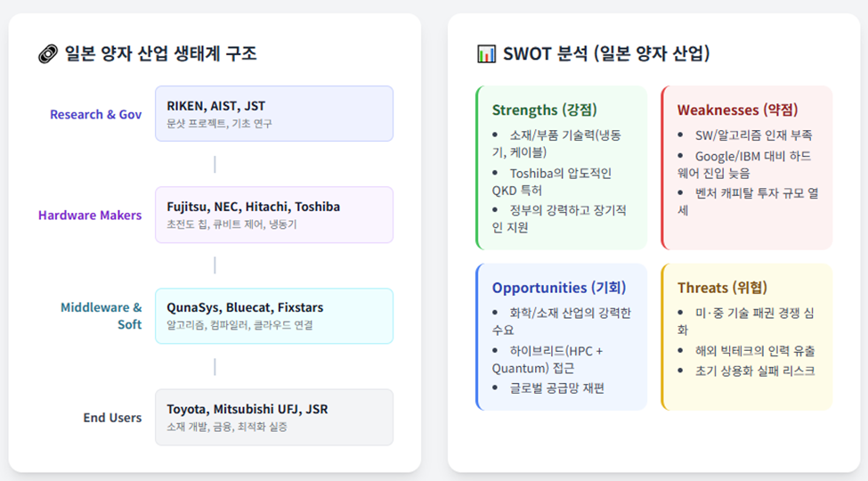868x481 pixels.
Task: Click the 글로벌 공급망 재편 bullet
Action: [557, 387]
